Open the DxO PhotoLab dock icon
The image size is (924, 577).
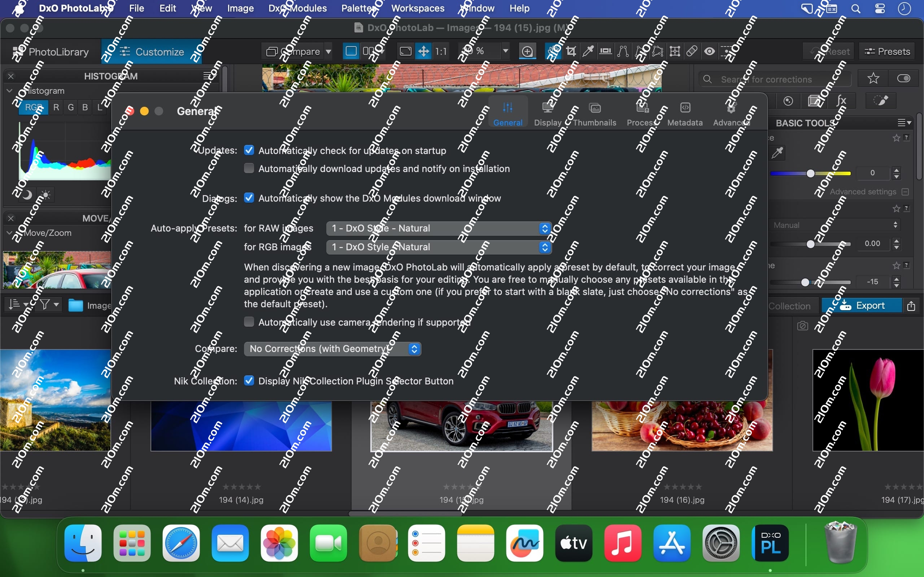tap(770, 543)
